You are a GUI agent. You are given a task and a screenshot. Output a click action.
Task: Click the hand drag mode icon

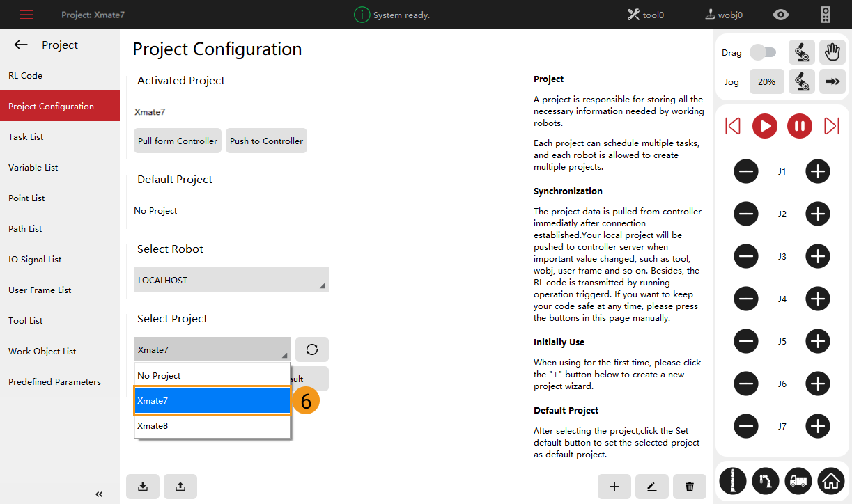[x=831, y=52]
